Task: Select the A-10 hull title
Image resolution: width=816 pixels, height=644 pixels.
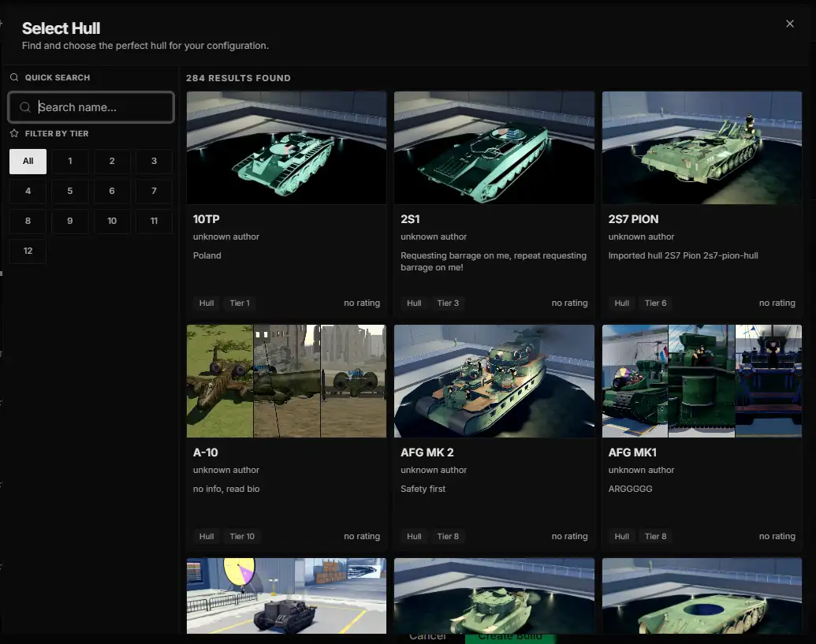Action: point(206,452)
